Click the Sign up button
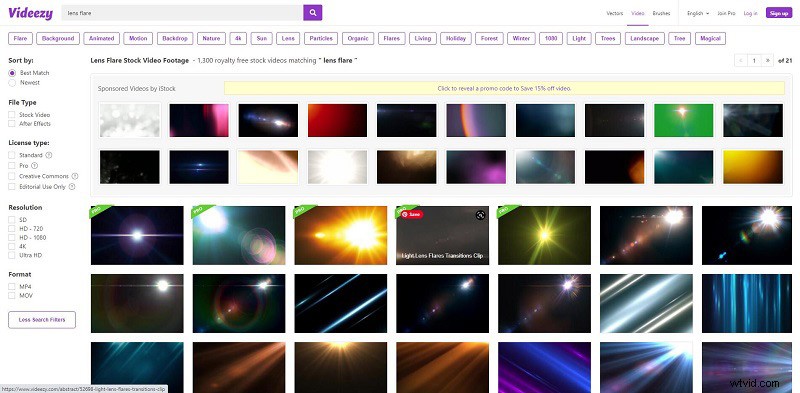The image size is (800, 393). (x=779, y=13)
